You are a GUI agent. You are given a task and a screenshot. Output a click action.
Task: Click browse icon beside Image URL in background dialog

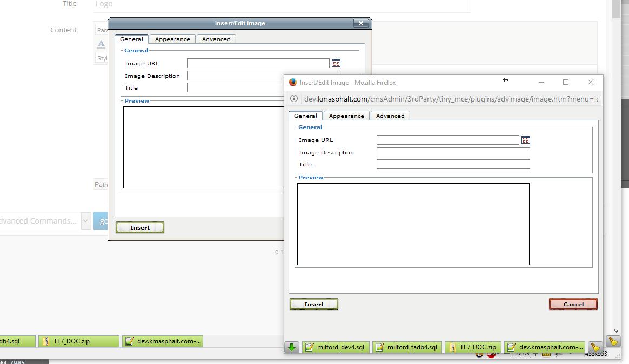(x=336, y=63)
